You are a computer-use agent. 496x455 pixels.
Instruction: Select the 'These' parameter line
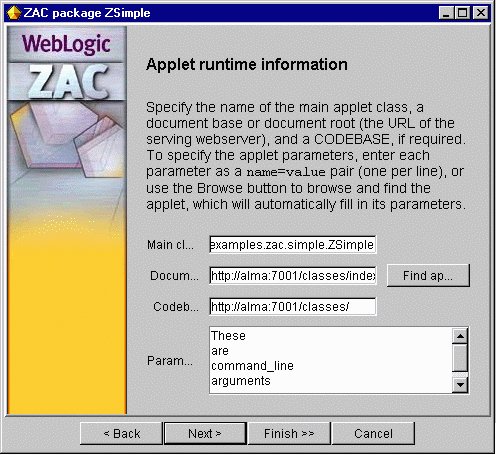228,336
